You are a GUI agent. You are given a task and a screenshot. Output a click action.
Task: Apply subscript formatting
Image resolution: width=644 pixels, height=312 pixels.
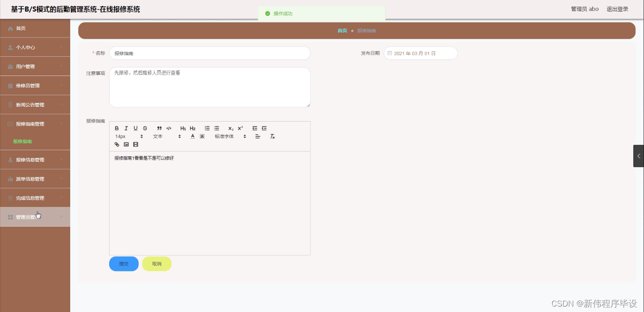coord(231,128)
